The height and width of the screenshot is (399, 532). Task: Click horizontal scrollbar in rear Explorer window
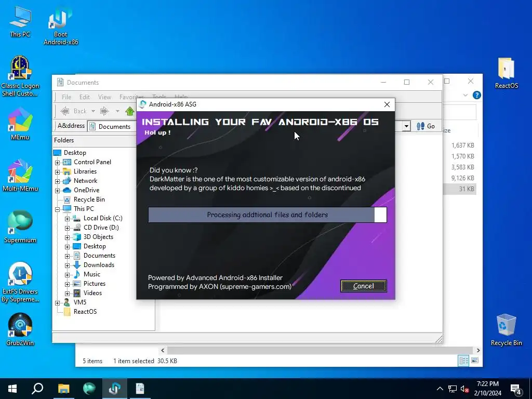pyautogui.click(x=320, y=351)
